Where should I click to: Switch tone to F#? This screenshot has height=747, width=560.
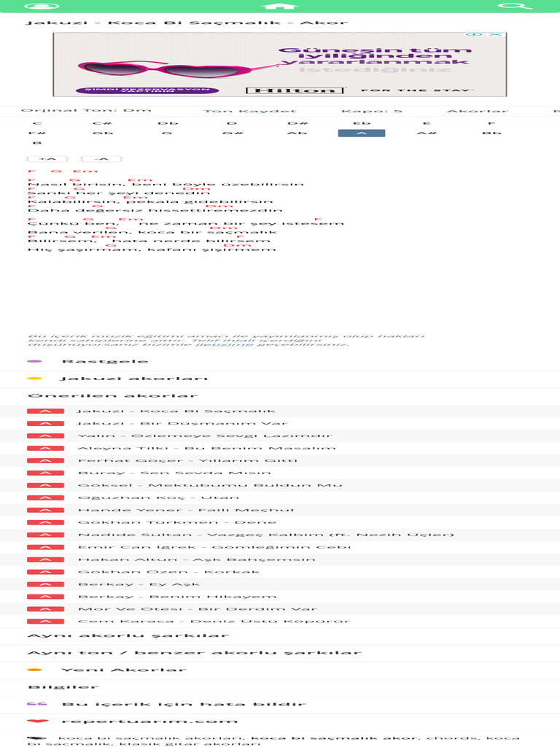pos(38,133)
